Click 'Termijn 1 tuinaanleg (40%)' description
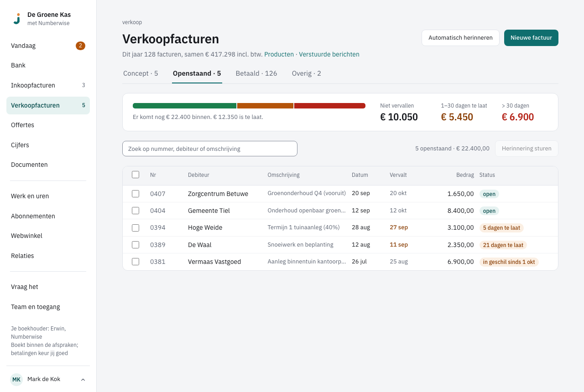Screen dimensions: 584x392 [x=303, y=227]
